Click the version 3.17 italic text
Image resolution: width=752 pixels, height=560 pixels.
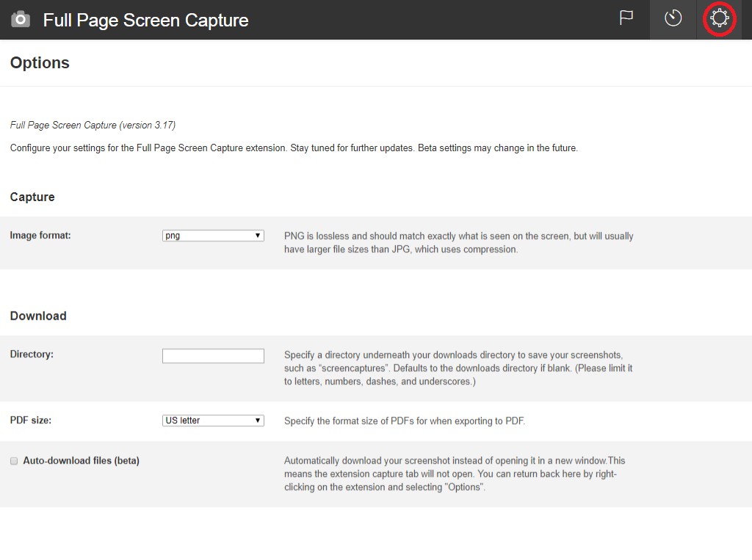93,126
